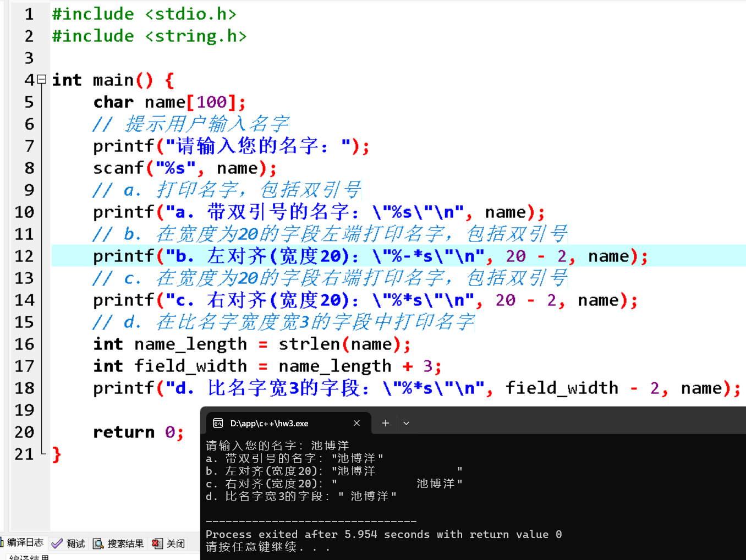The image size is (746, 560).
Task: Click terminal line '请输入您的名字: 池博洋'
Action: pyautogui.click(x=277, y=446)
